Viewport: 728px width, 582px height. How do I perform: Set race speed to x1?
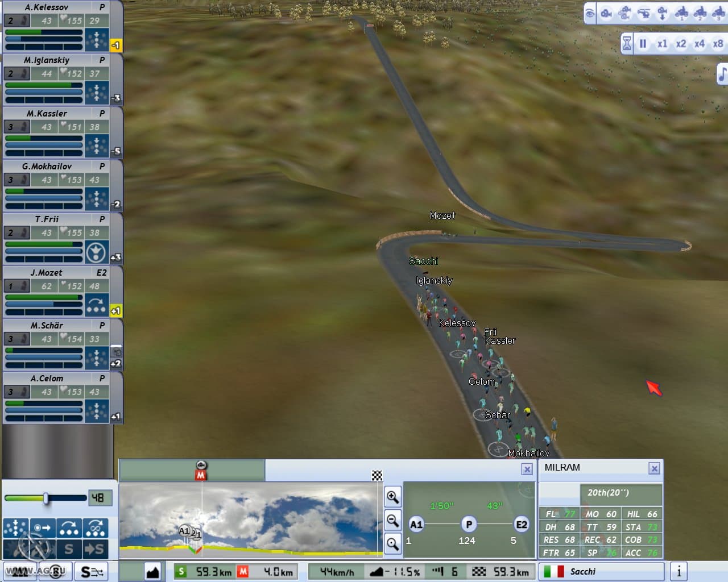[662, 43]
